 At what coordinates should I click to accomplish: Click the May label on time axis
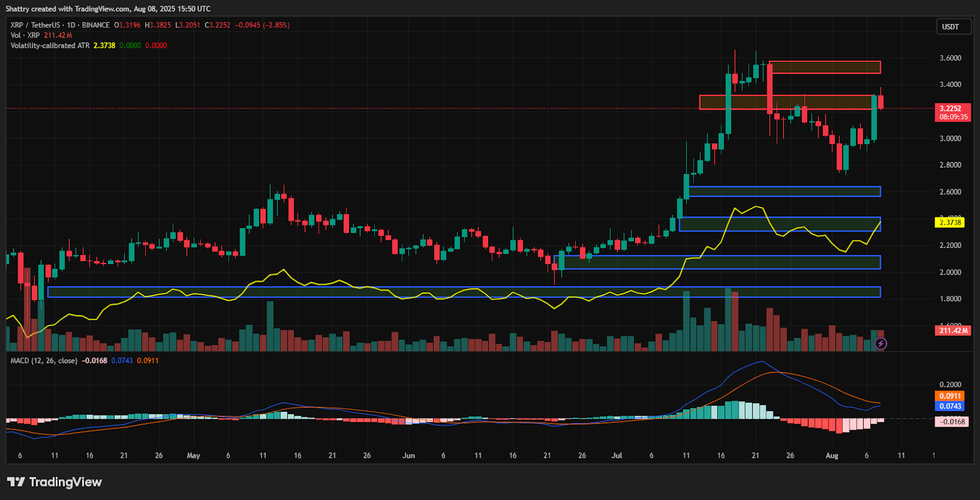click(x=194, y=455)
